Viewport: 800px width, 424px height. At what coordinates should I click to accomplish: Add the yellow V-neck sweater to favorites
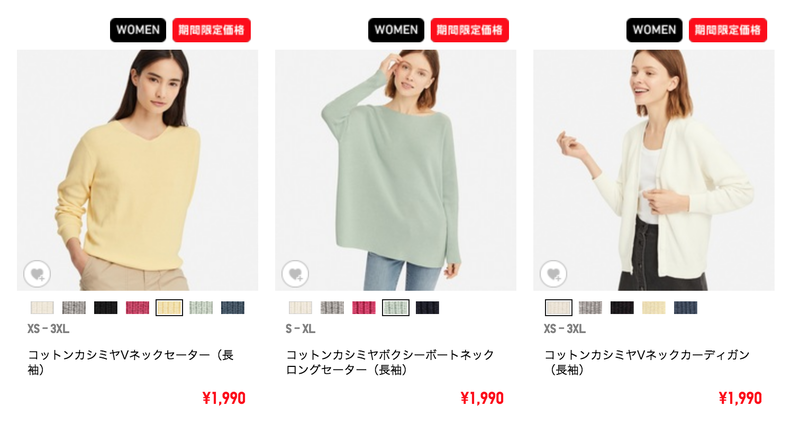[37, 274]
